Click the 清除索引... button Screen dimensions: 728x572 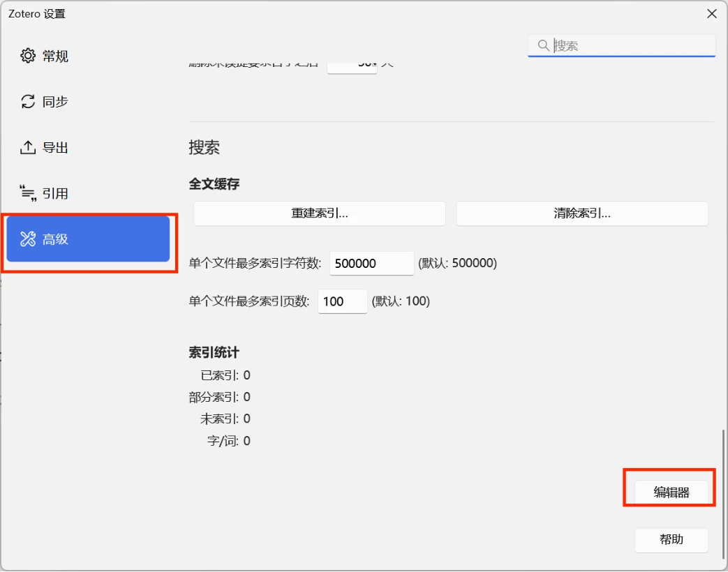[x=582, y=213]
